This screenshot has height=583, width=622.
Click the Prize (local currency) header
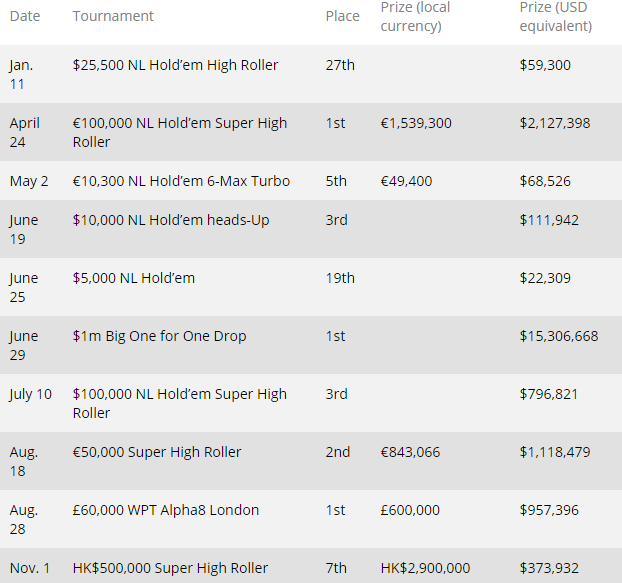[415, 16]
